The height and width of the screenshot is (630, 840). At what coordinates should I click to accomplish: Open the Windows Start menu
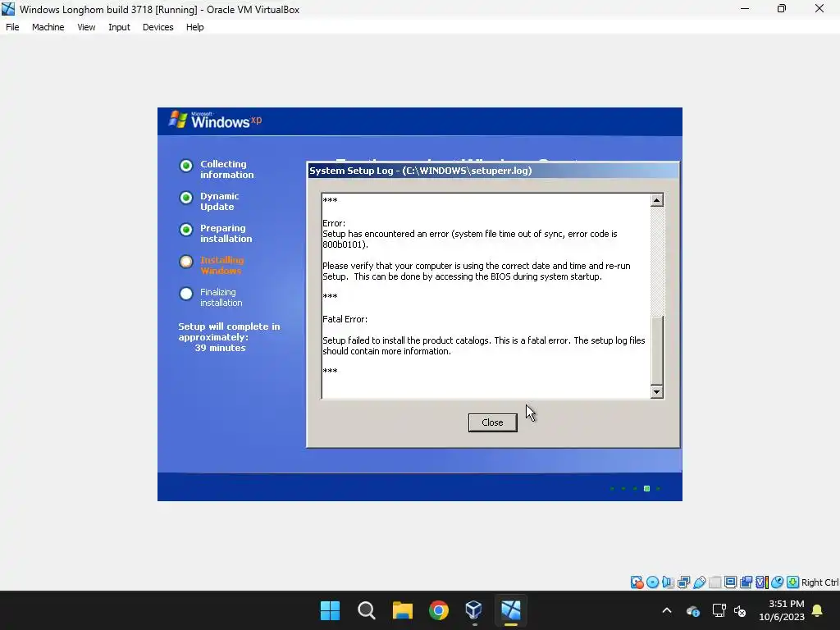pos(330,610)
